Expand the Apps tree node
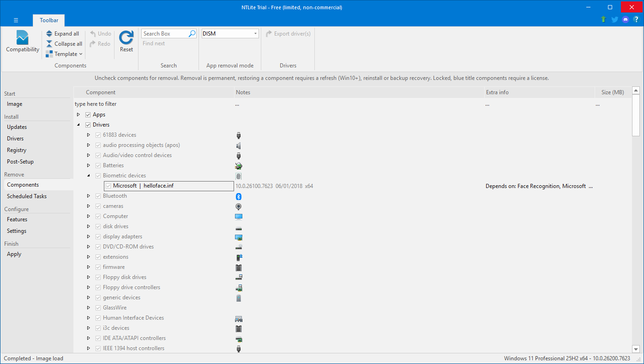 click(78, 115)
